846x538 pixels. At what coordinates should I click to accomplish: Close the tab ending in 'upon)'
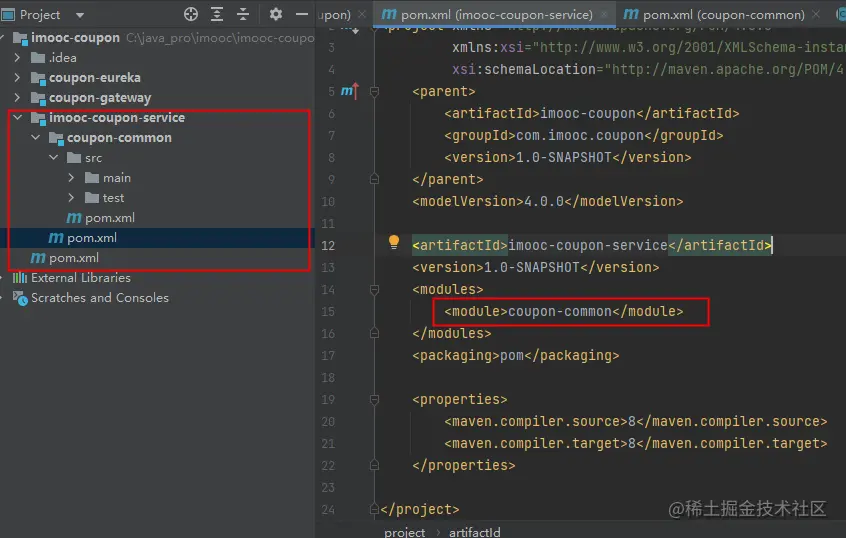(x=362, y=15)
